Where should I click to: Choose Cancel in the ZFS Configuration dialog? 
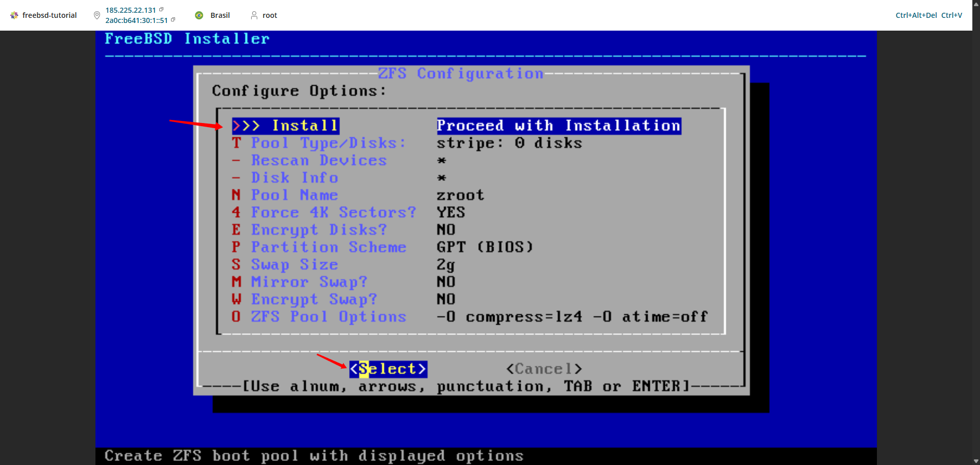tap(544, 369)
